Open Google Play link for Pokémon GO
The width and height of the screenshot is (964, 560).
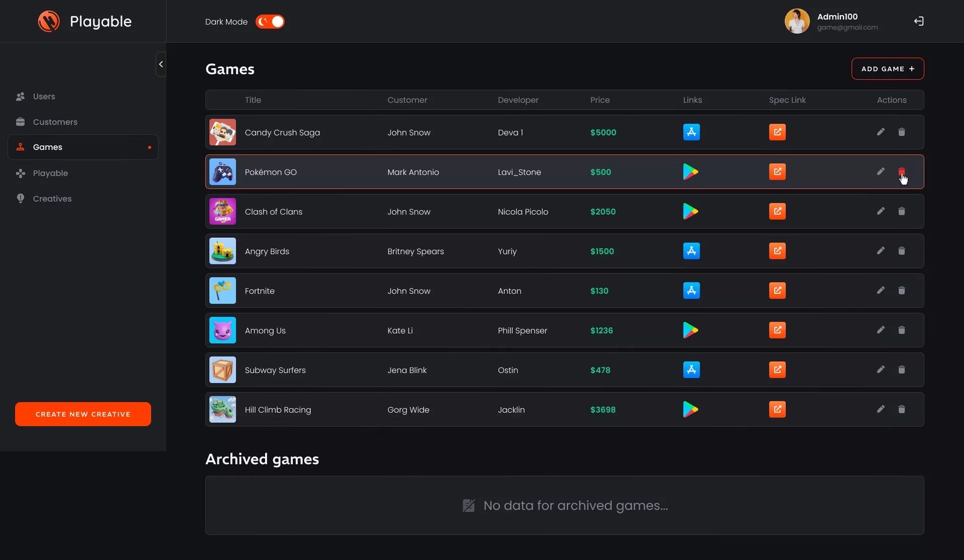point(690,172)
